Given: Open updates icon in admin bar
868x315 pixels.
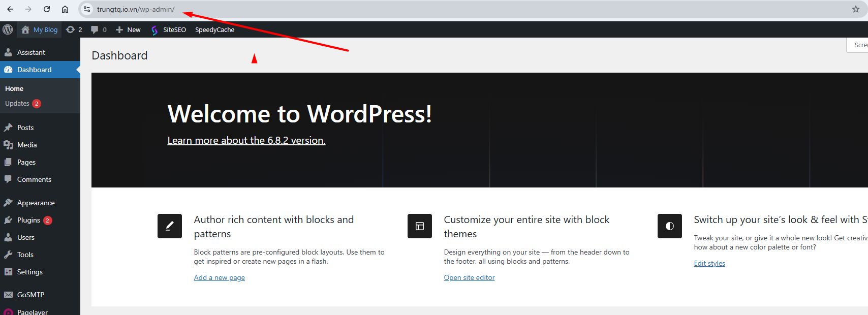Looking at the screenshot, I should click(x=74, y=29).
